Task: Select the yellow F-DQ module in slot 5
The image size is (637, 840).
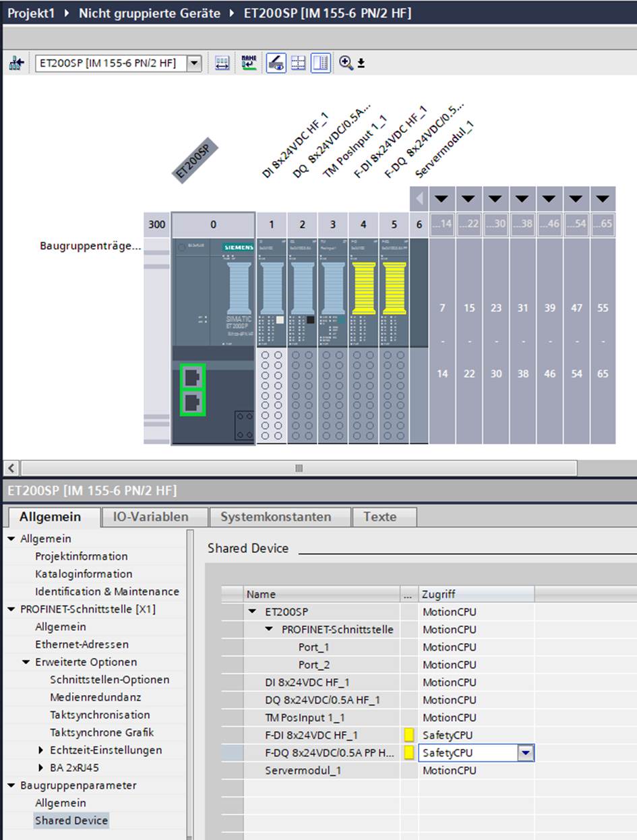Action: (x=394, y=340)
